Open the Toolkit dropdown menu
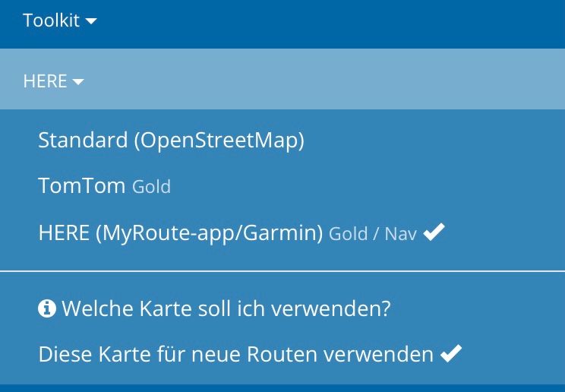Image resolution: width=565 pixels, height=392 pixels. point(60,21)
